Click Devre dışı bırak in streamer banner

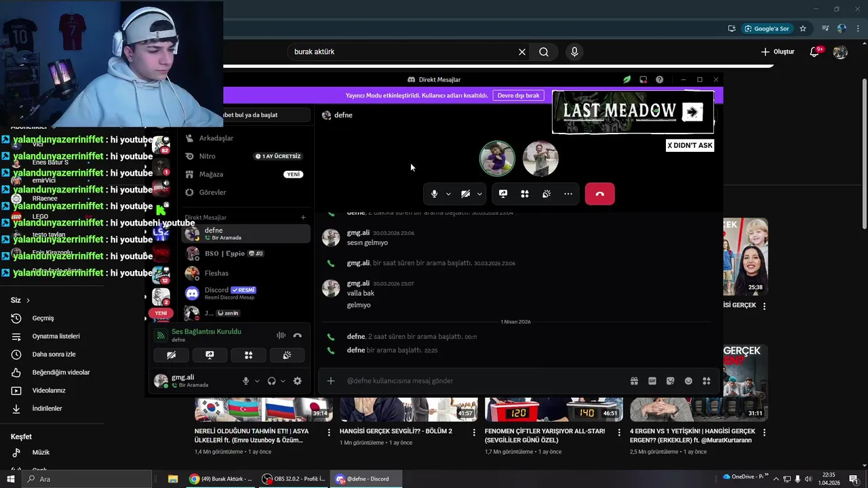(x=519, y=96)
